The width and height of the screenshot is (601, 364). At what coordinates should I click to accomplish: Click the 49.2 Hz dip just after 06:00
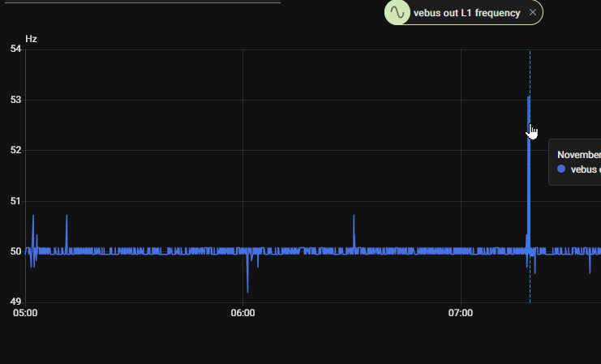pos(247,292)
